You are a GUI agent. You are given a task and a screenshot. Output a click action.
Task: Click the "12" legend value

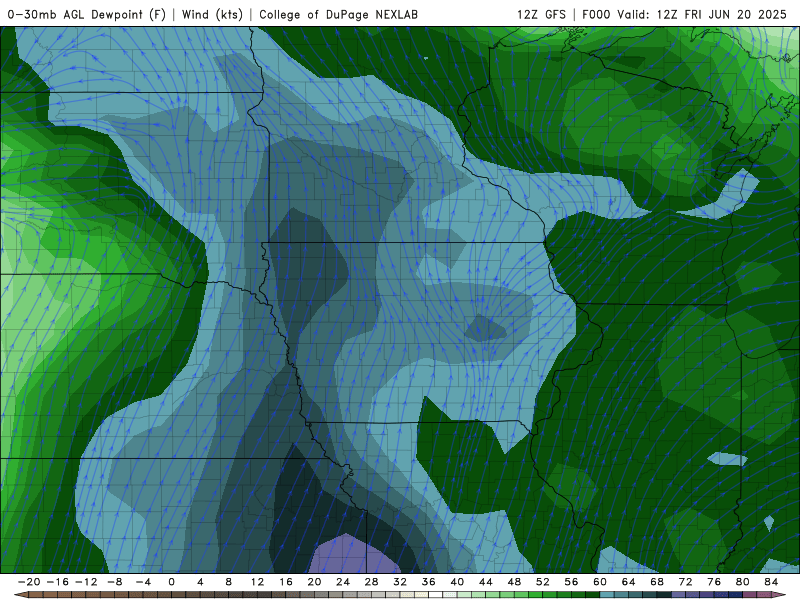[257, 582]
